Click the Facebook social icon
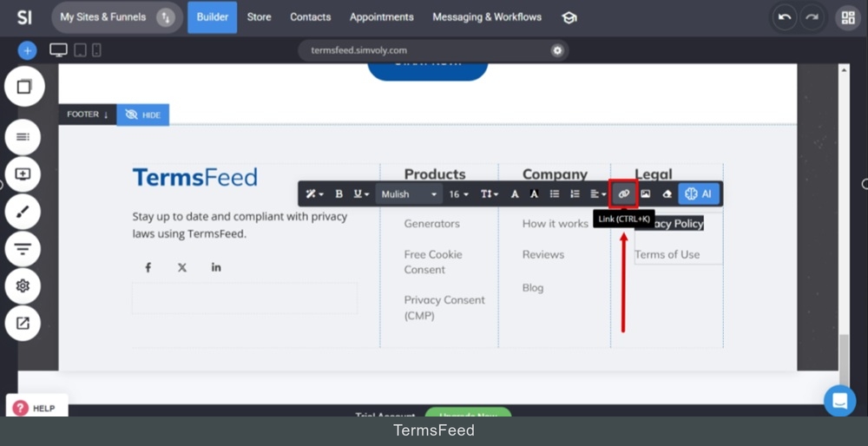Screen dimensions: 868x446 click(148, 267)
